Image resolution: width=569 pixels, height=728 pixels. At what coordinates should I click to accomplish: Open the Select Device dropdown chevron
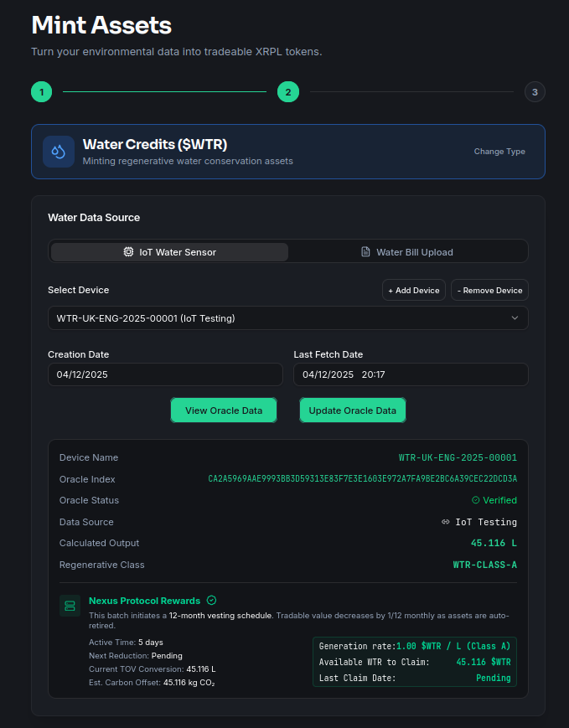[x=515, y=318]
